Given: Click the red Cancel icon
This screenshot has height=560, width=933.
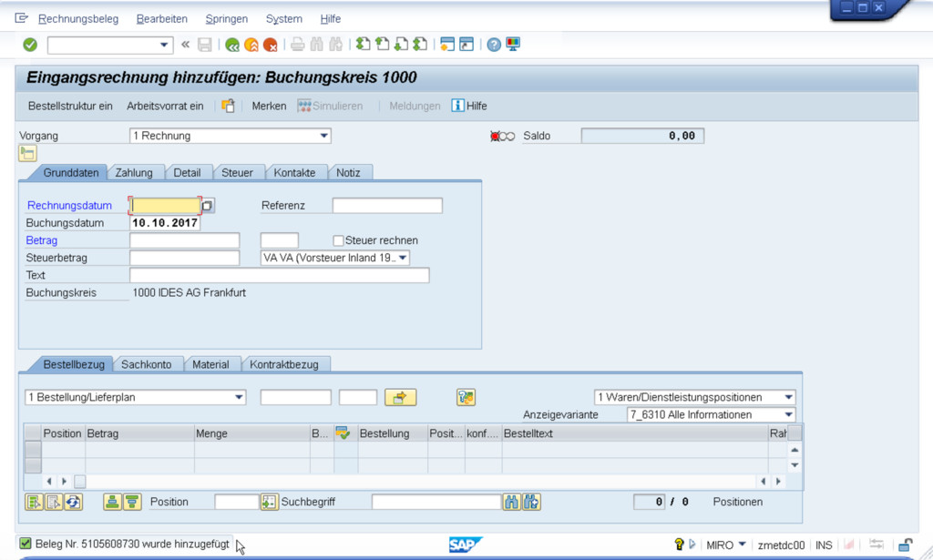Looking at the screenshot, I should coord(270,45).
